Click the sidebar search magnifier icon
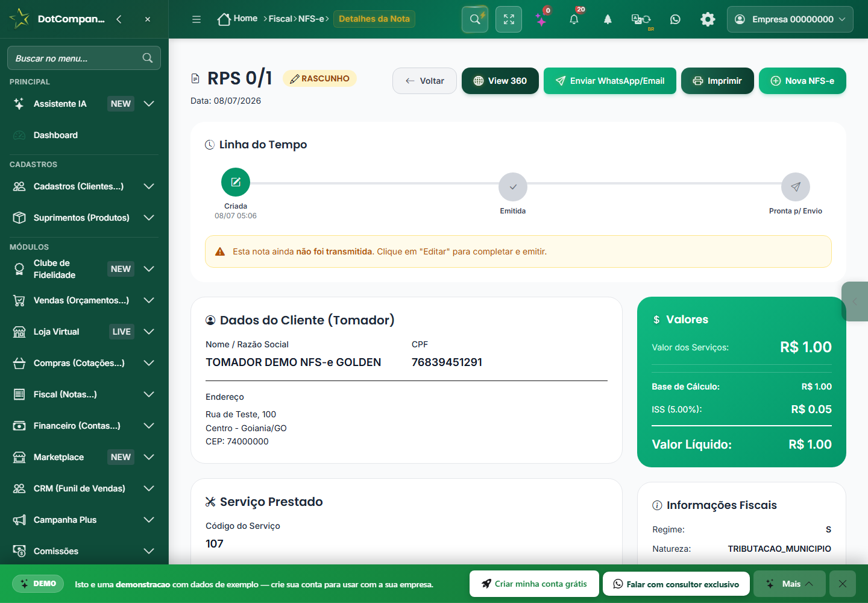 point(148,58)
